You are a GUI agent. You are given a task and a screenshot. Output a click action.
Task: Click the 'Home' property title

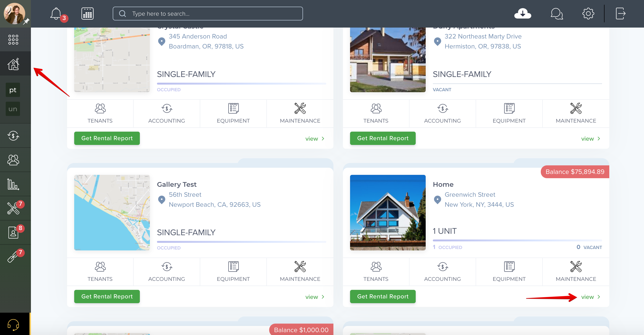(x=443, y=184)
